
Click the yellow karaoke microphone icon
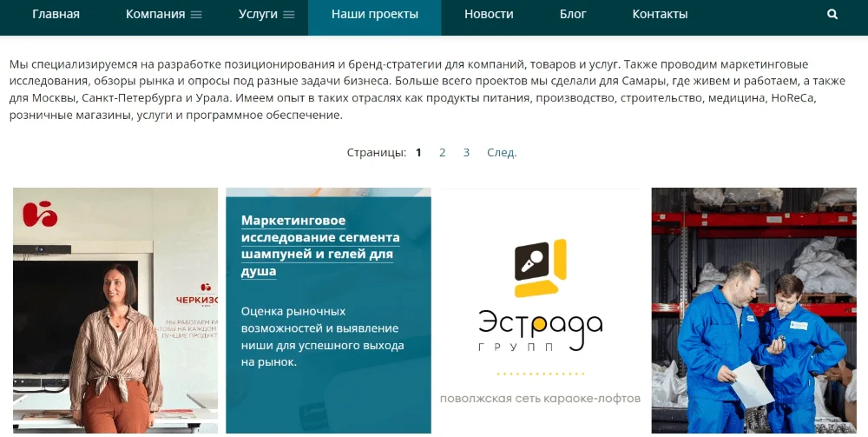coord(540,268)
